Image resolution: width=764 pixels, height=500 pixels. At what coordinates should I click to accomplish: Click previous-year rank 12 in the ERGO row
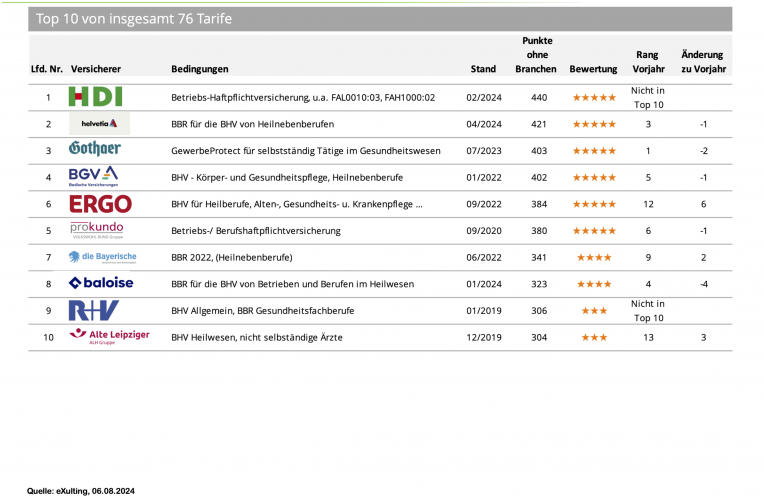[x=648, y=204]
